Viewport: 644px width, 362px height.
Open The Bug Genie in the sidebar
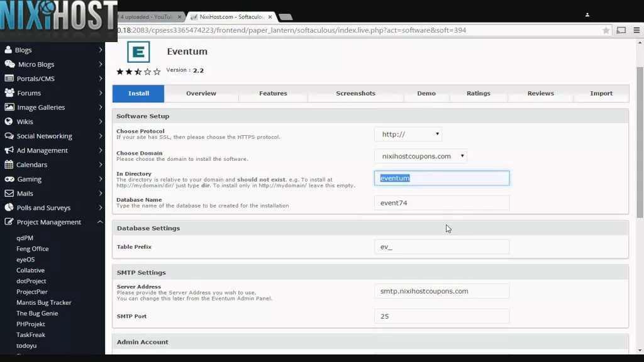tap(37, 313)
